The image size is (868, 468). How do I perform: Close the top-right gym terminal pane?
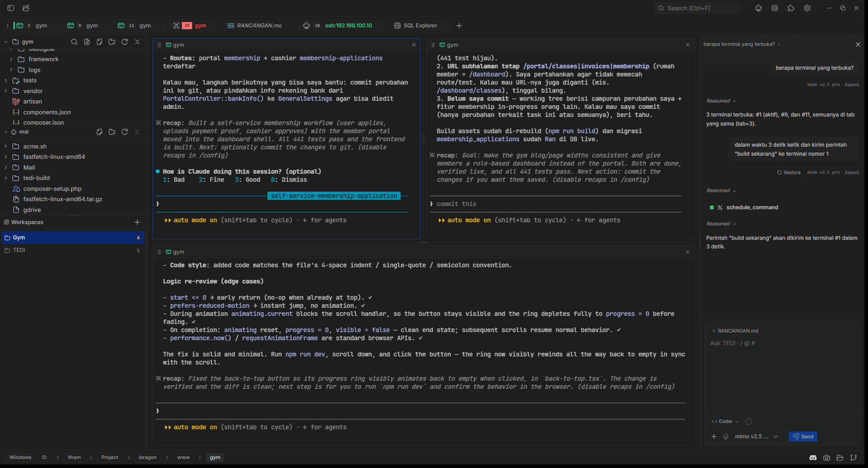(x=687, y=45)
